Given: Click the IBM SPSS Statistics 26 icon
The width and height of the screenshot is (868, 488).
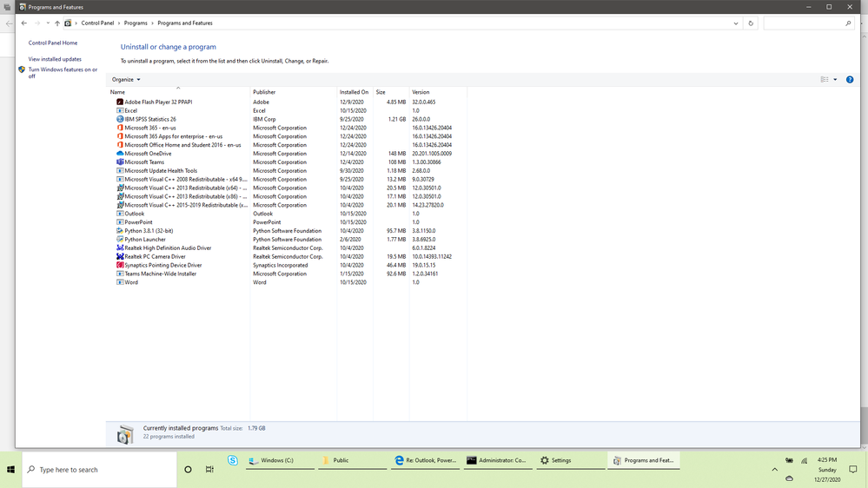Looking at the screenshot, I should coord(120,119).
